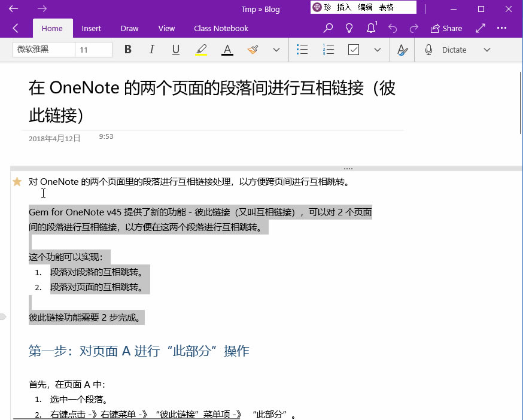Open the Class Notebook tab
The width and height of the screenshot is (523, 420).
[x=221, y=28]
